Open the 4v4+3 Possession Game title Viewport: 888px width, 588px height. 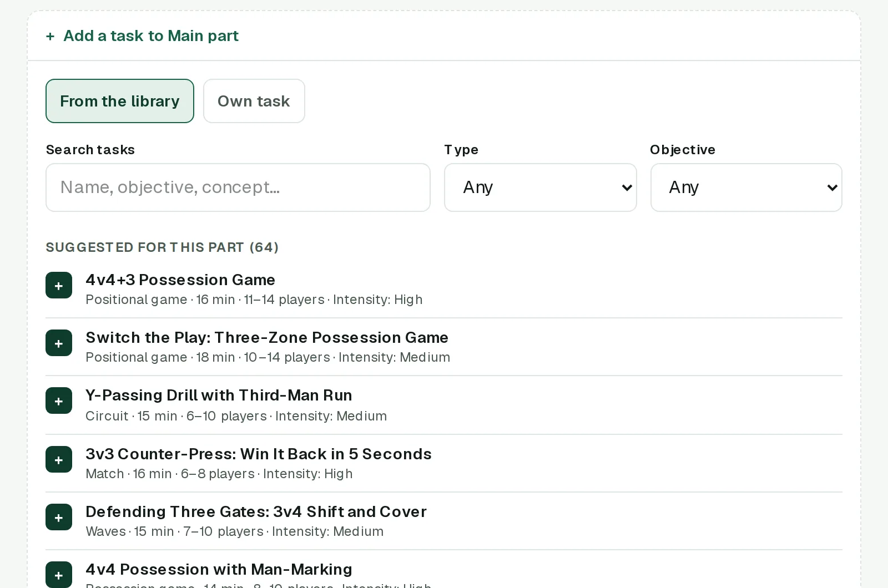(x=180, y=280)
